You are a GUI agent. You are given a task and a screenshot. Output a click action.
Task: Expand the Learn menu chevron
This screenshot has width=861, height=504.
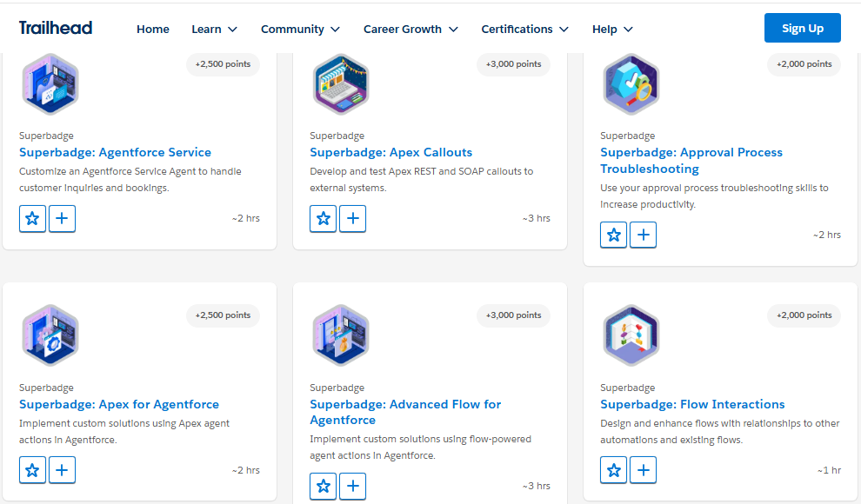click(233, 30)
